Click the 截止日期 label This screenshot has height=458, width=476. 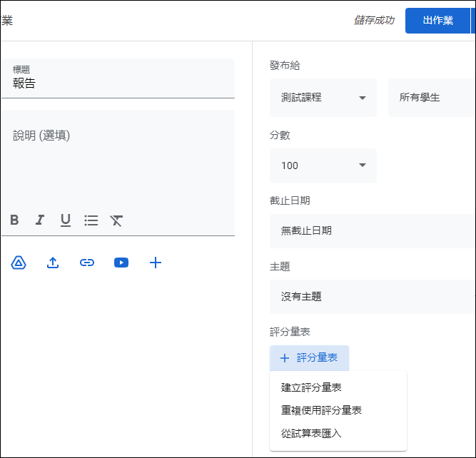coord(290,200)
